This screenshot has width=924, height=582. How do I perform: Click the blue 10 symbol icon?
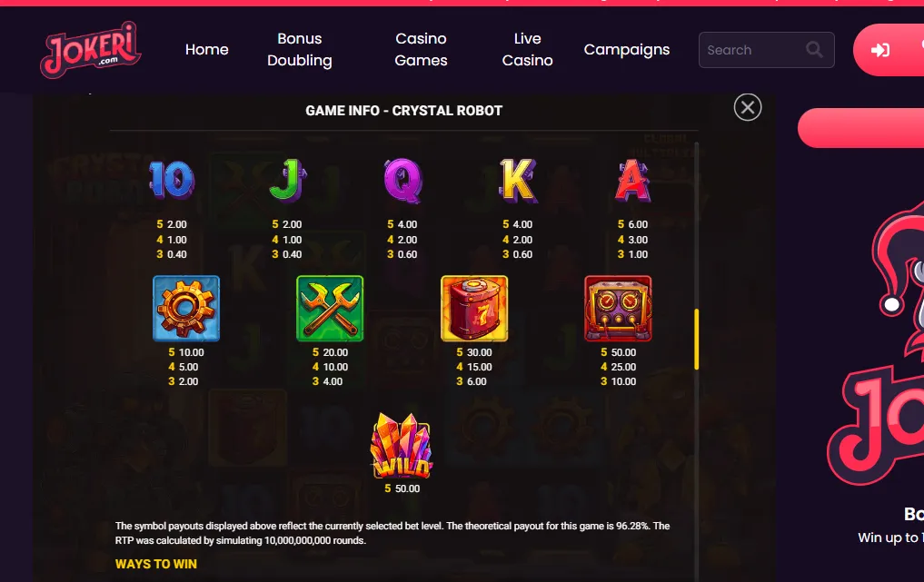[172, 180]
